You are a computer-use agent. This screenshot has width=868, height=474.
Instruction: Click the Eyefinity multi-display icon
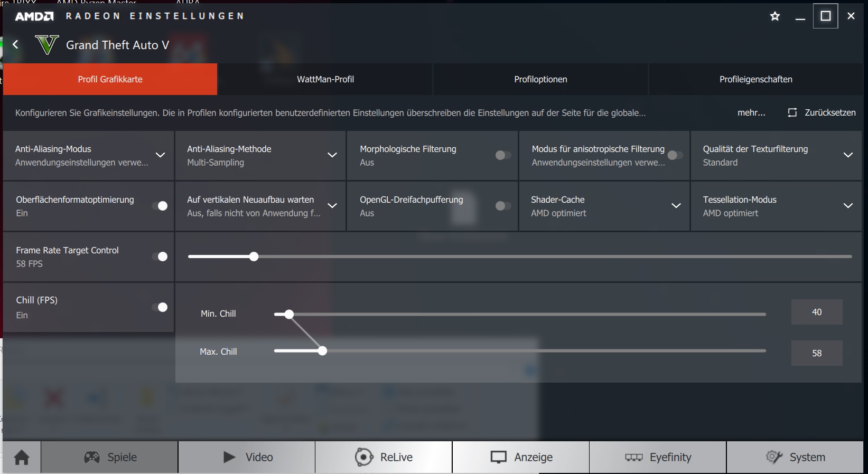pos(634,457)
